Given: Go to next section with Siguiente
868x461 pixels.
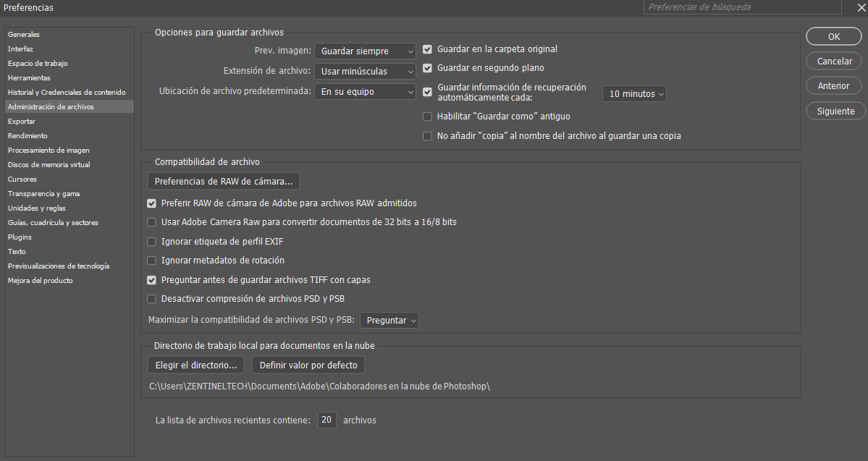Looking at the screenshot, I should point(835,111).
